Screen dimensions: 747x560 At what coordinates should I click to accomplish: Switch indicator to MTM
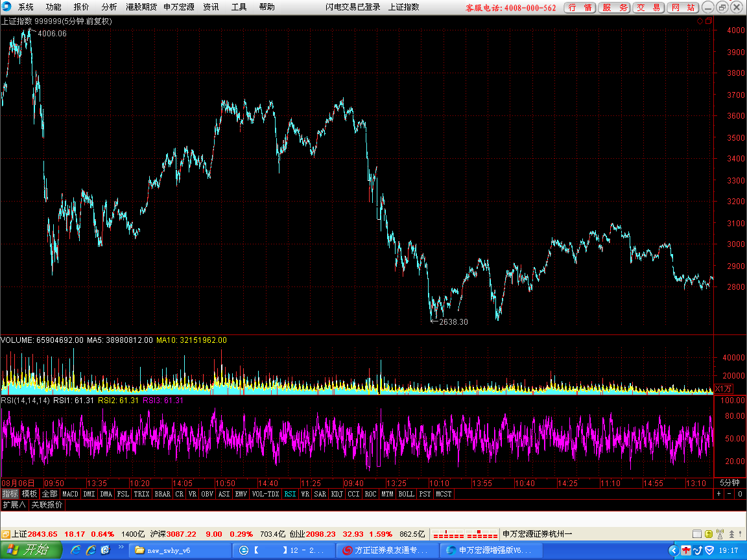coord(387,494)
